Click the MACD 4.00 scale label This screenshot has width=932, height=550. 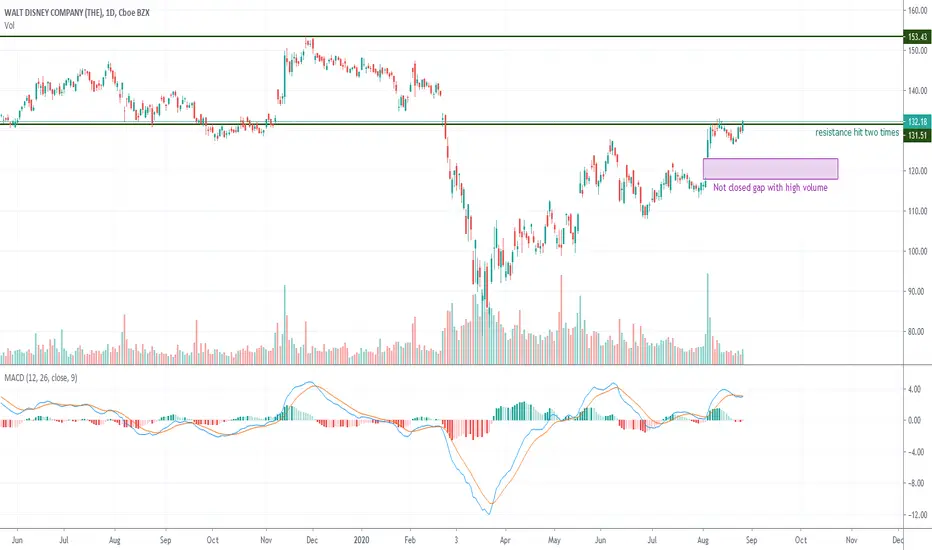coord(914,389)
